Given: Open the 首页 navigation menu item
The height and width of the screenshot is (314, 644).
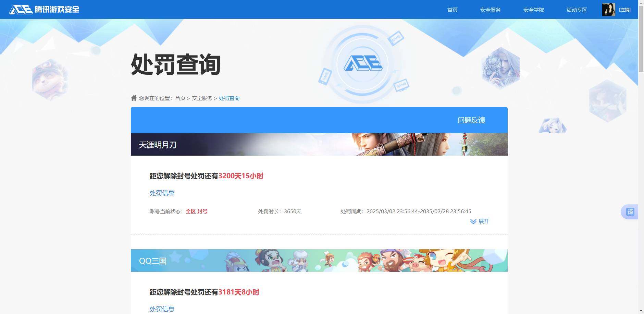Looking at the screenshot, I should (x=453, y=10).
